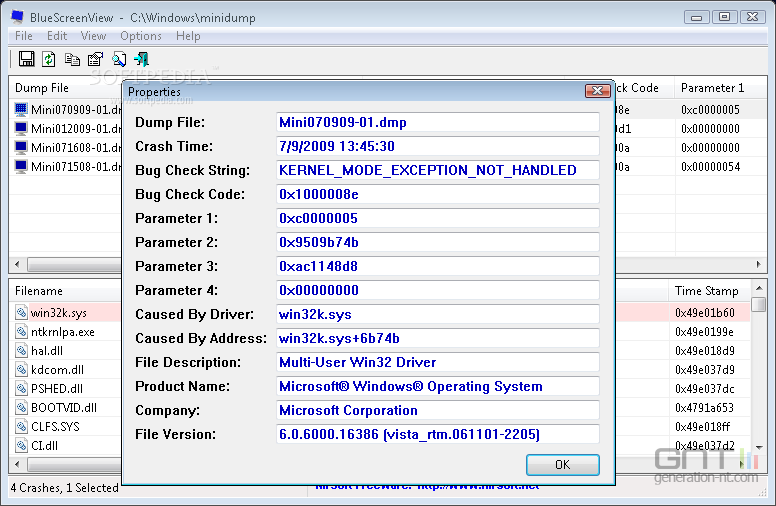Screen dimensions: 776x506
Task: Close the Properties dialog
Action: click(597, 91)
